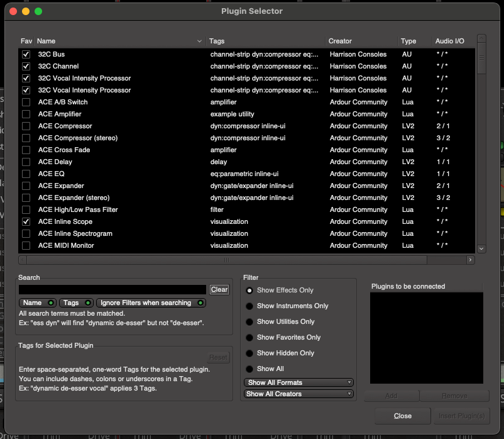
Task: Open the "Show All Formats" dropdown
Action: [298, 382]
